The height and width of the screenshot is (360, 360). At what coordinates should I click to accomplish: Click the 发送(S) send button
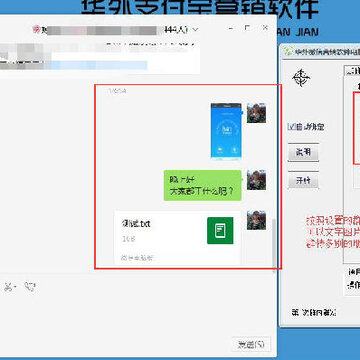click(x=251, y=345)
